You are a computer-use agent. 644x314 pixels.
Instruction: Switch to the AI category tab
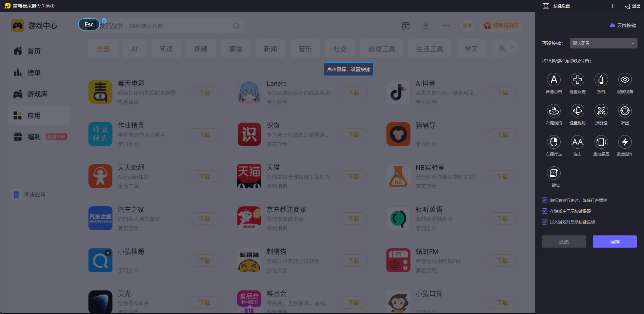pos(135,49)
